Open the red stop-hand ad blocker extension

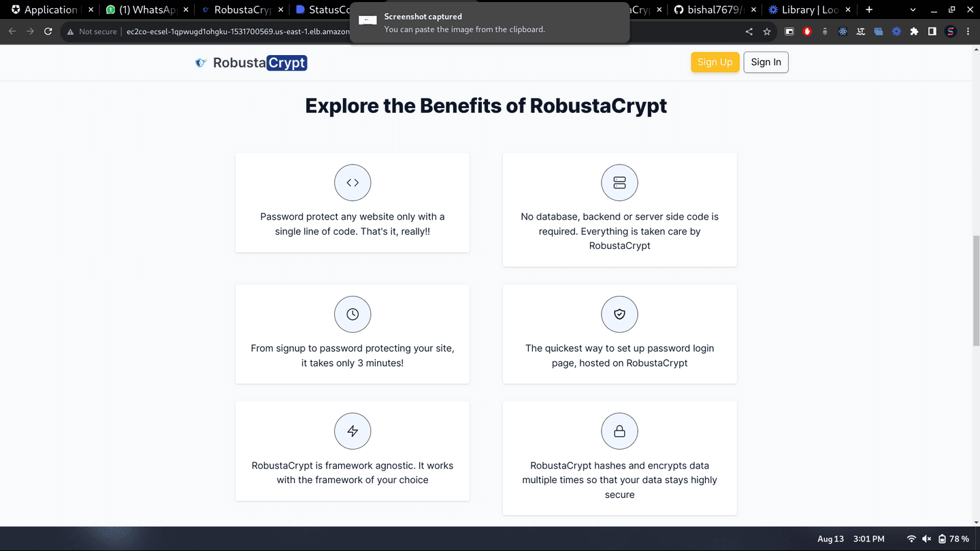(807, 31)
